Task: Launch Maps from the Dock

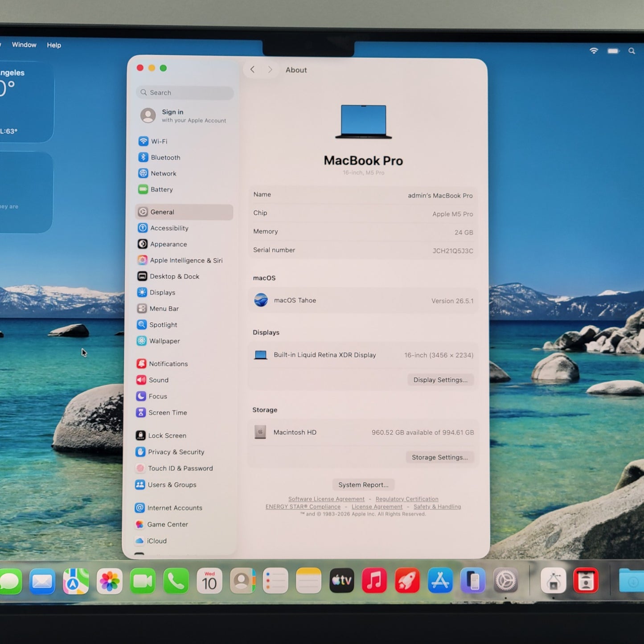Action: 76,581
